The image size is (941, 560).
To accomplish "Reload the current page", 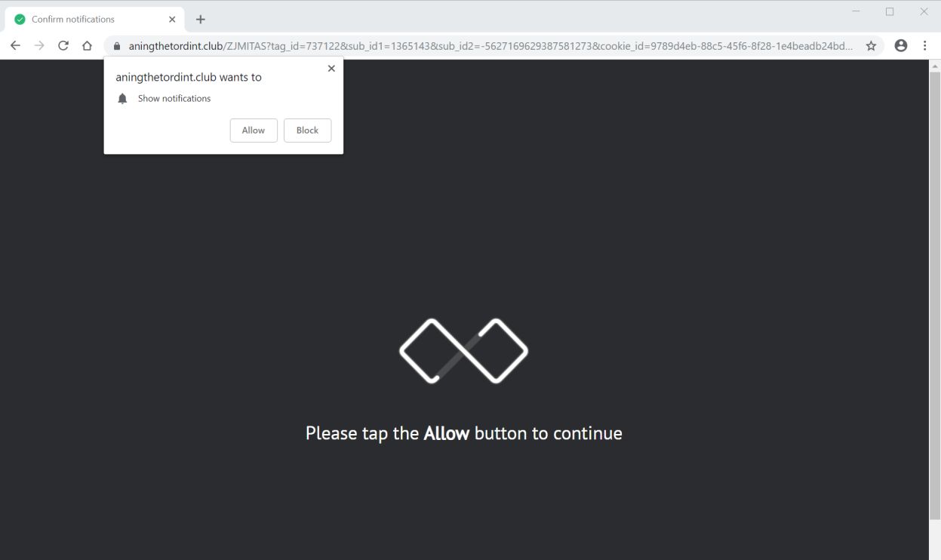I will pyautogui.click(x=63, y=46).
